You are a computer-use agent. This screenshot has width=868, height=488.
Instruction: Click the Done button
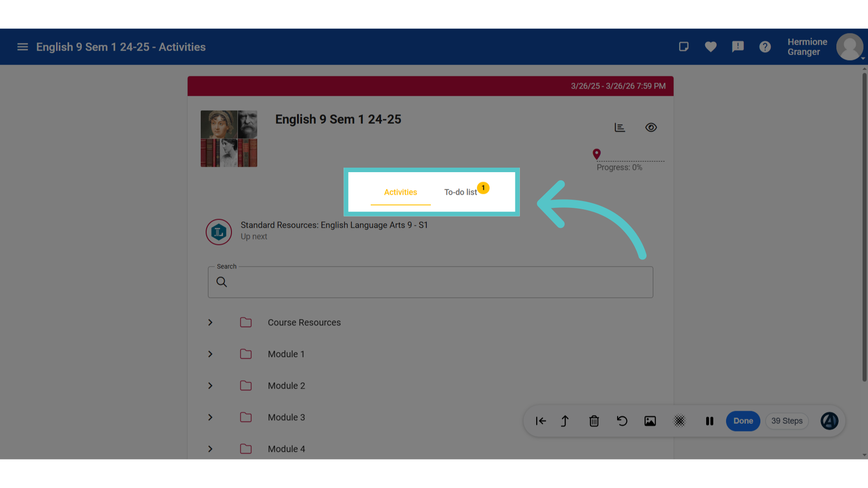(743, 421)
